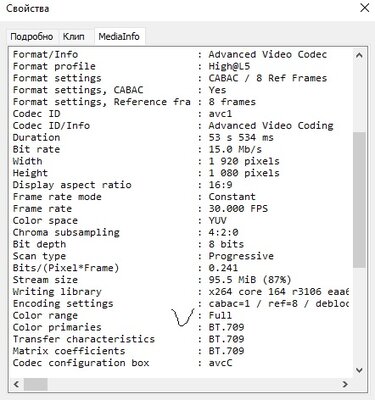The width and height of the screenshot is (375, 400).
Task: Click the horizontal scrollbar thumb
Action: pyautogui.click(x=36, y=384)
